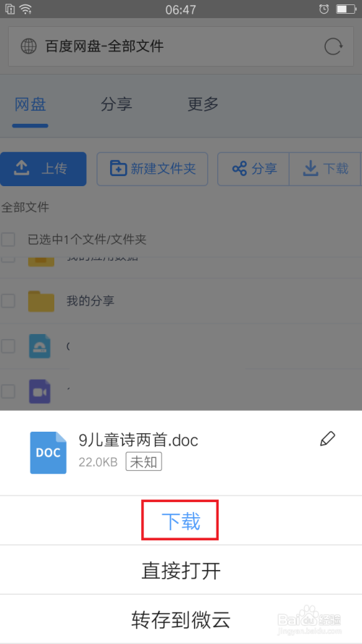Tap the battery icon in the status bar
The height and width of the screenshot is (644, 362).
(x=345, y=9)
